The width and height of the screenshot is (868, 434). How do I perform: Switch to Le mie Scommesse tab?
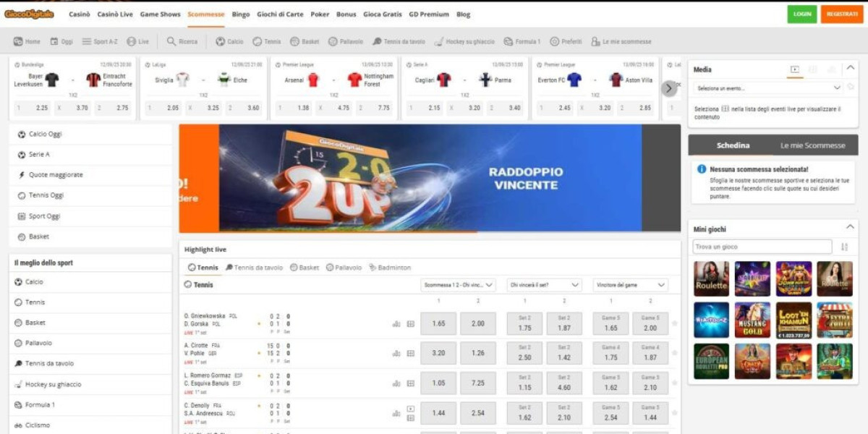pos(813,145)
